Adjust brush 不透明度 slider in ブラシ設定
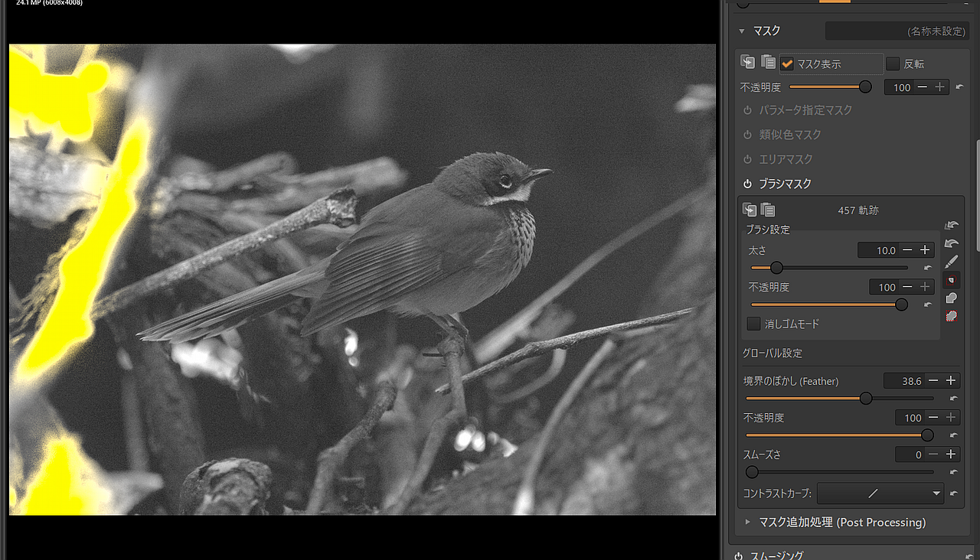Image resolution: width=980 pixels, height=560 pixels. [829, 304]
